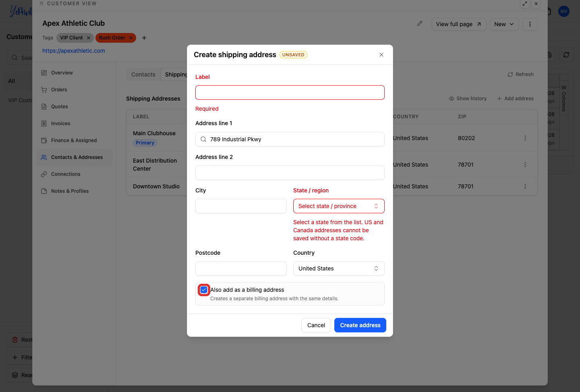Image resolution: width=580 pixels, height=392 pixels.
Task: Close the Create shipping address dialog
Action: click(381, 55)
